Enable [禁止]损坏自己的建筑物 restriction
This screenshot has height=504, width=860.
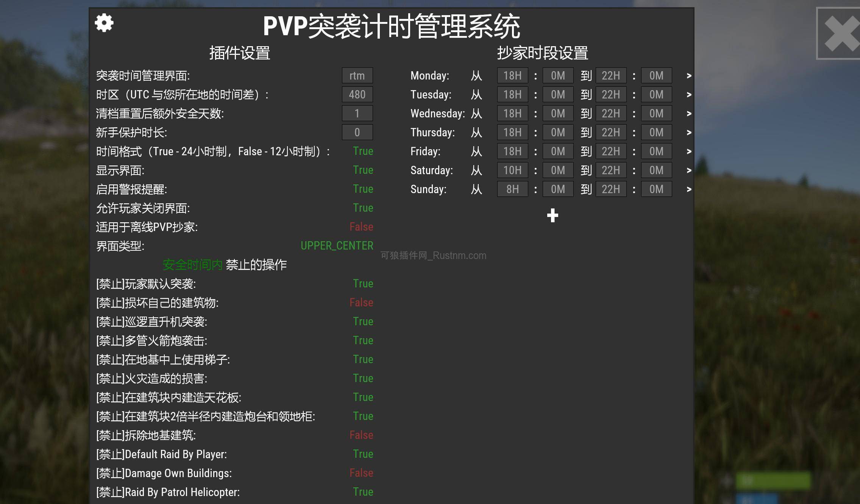click(361, 303)
